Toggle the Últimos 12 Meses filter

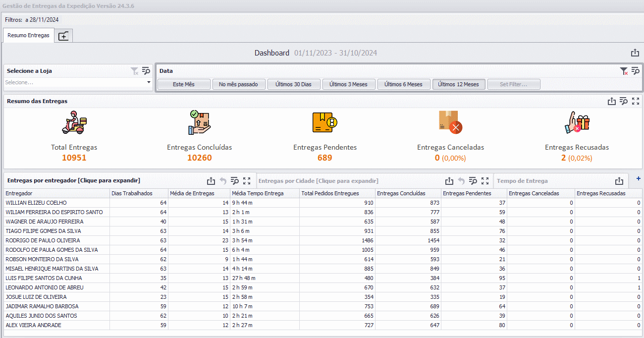point(458,84)
